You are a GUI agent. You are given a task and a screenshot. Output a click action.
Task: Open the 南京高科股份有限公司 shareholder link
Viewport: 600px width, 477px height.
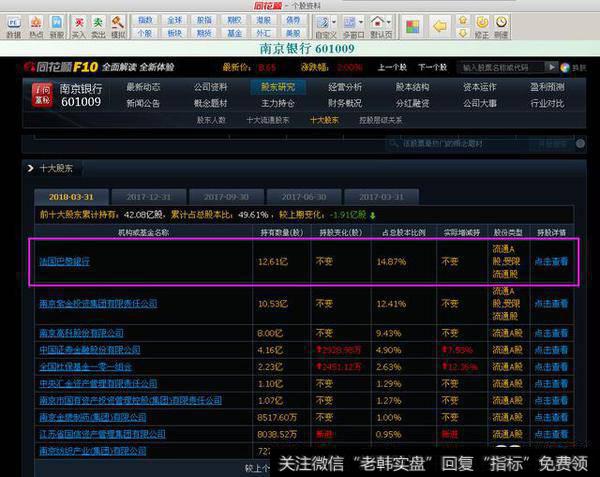pos(82,333)
